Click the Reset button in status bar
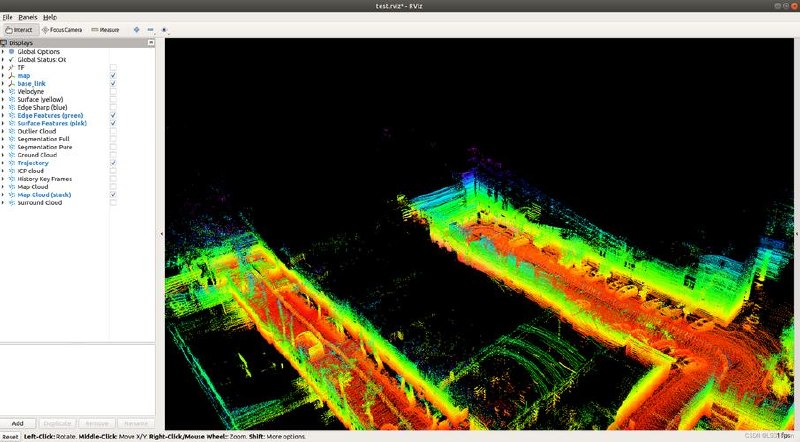The image size is (800, 442). pos(10,437)
